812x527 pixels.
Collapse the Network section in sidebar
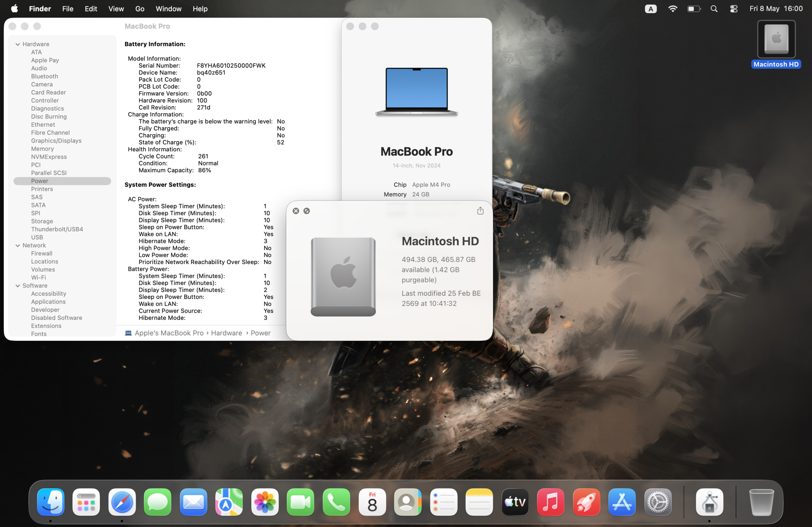coord(18,245)
